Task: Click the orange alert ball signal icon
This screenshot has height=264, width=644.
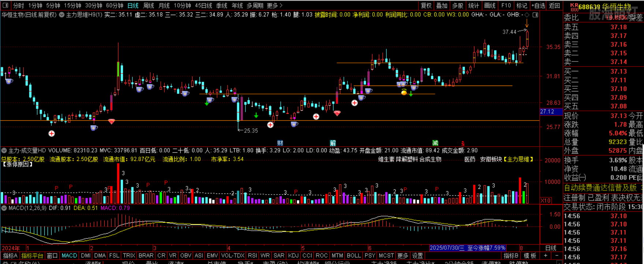Action: pyautogui.click(x=404, y=93)
